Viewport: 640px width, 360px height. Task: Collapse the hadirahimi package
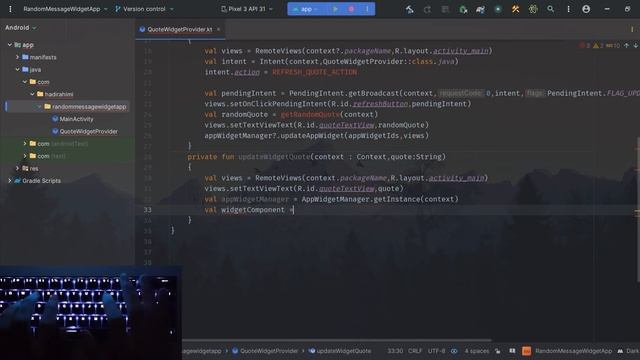tap(32, 94)
